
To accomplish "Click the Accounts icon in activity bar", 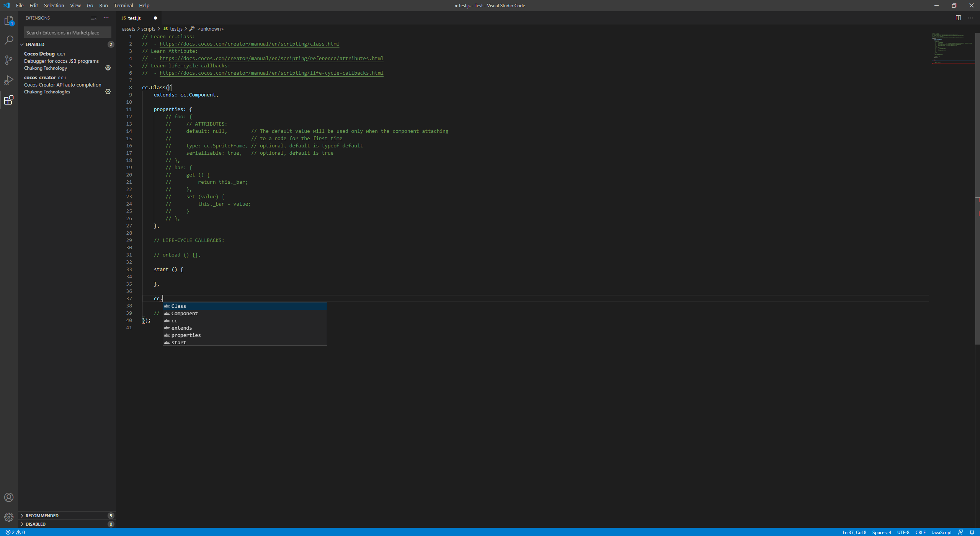I will (x=9, y=497).
